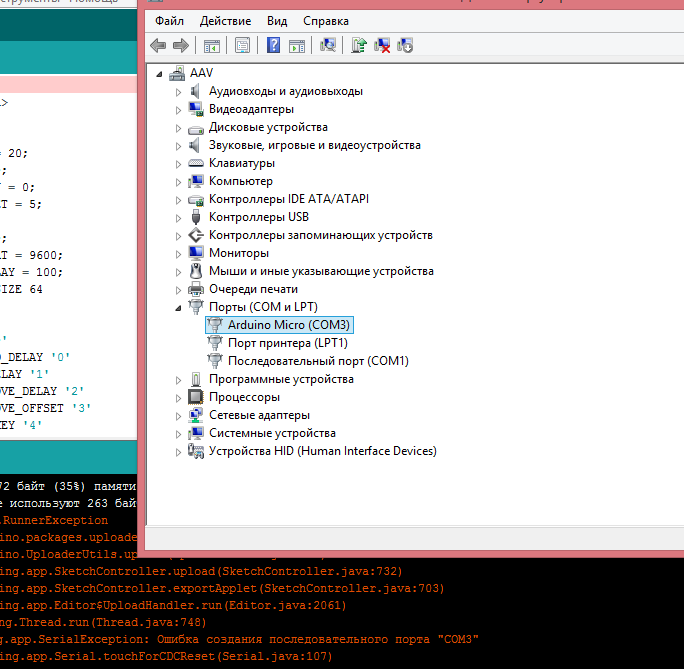Expand the Устройства HID category
This screenshot has height=669, width=684.
[x=179, y=451]
